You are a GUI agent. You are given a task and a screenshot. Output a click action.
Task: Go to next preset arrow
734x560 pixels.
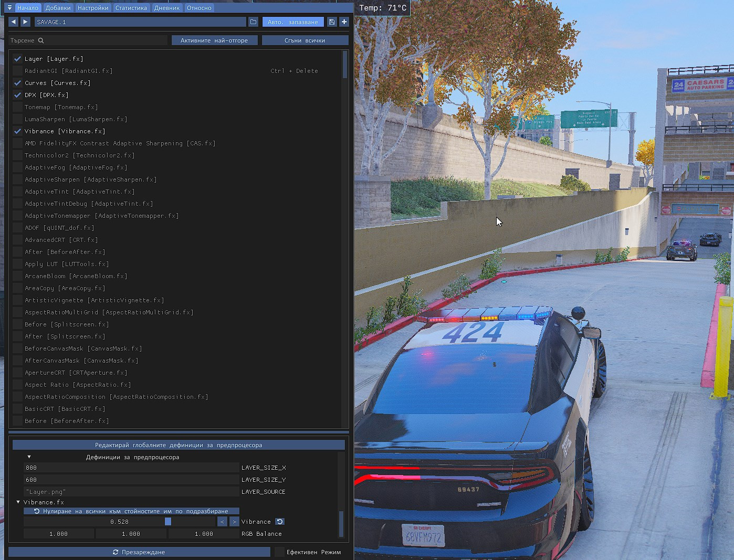[25, 22]
